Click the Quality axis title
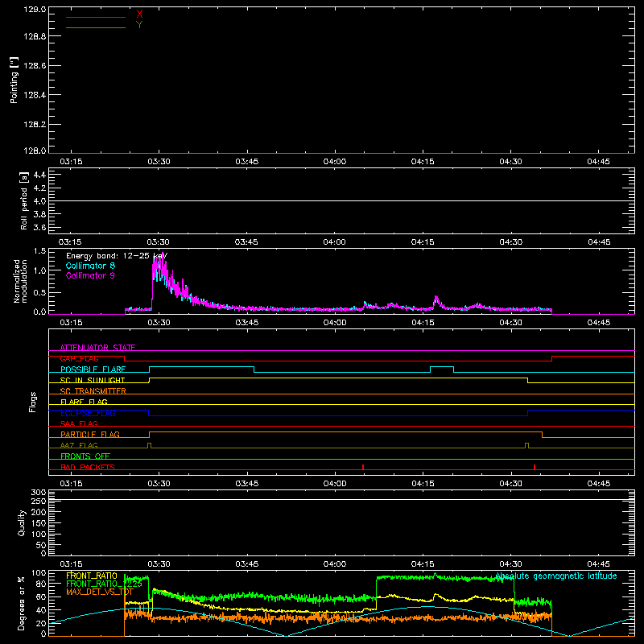 [22, 522]
